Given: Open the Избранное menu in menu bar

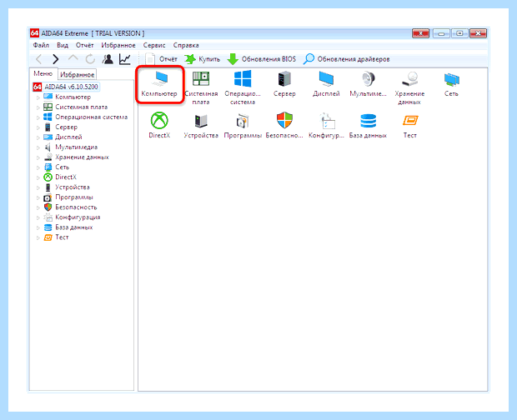Looking at the screenshot, I should pos(118,45).
